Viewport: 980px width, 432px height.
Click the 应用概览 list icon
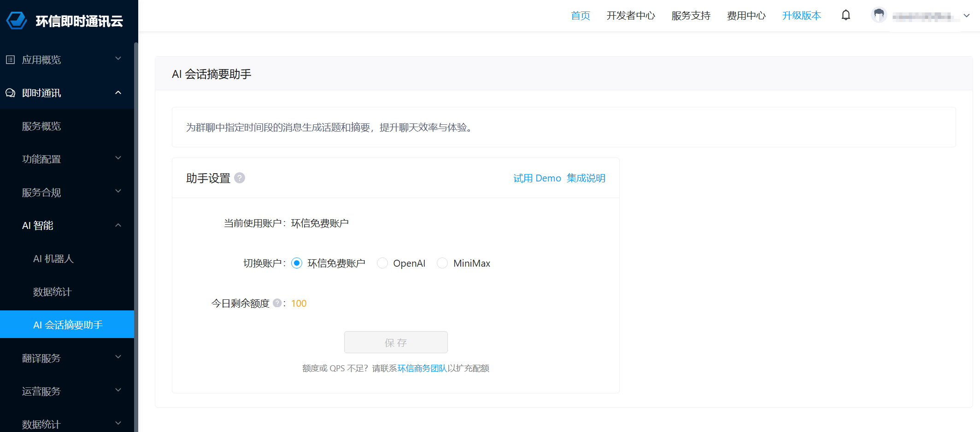(x=10, y=59)
